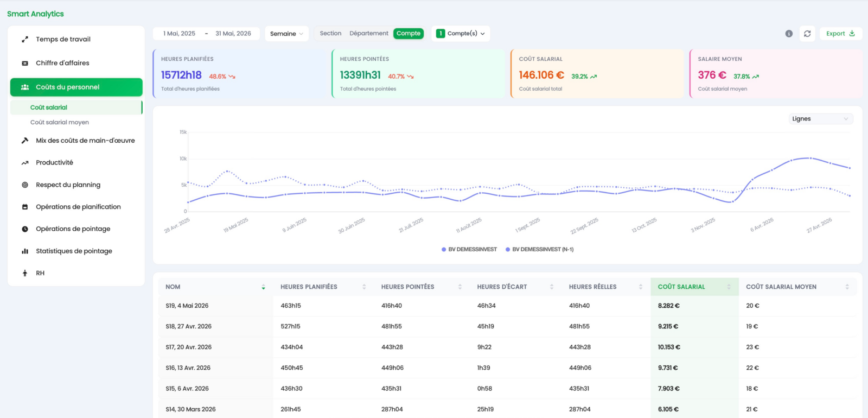Viewport: 868px width, 418px height.
Task: Click the 146.106 € total cost value
Action: [x=541, y=75]
